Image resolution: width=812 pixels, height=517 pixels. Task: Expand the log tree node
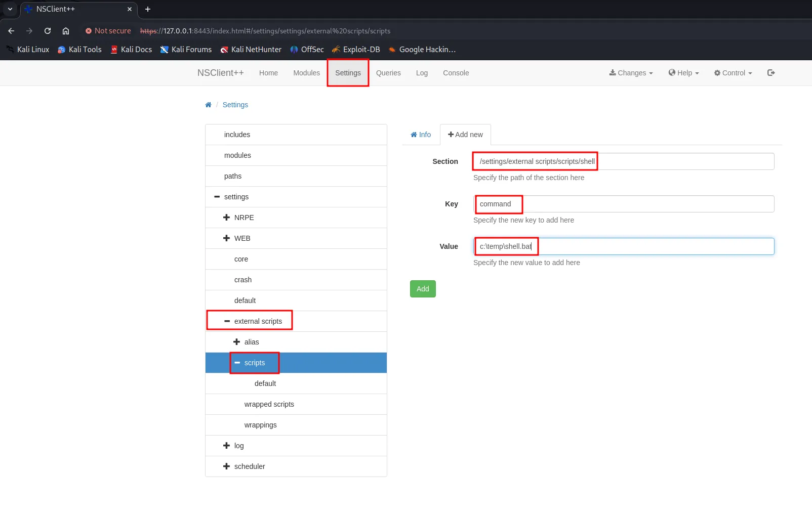tap(226, 446)
